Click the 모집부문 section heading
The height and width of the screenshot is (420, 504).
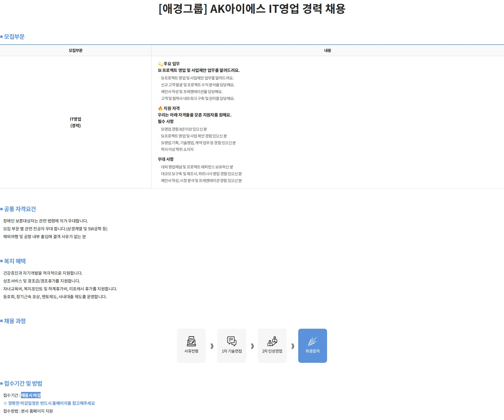(x=14, y=37)
